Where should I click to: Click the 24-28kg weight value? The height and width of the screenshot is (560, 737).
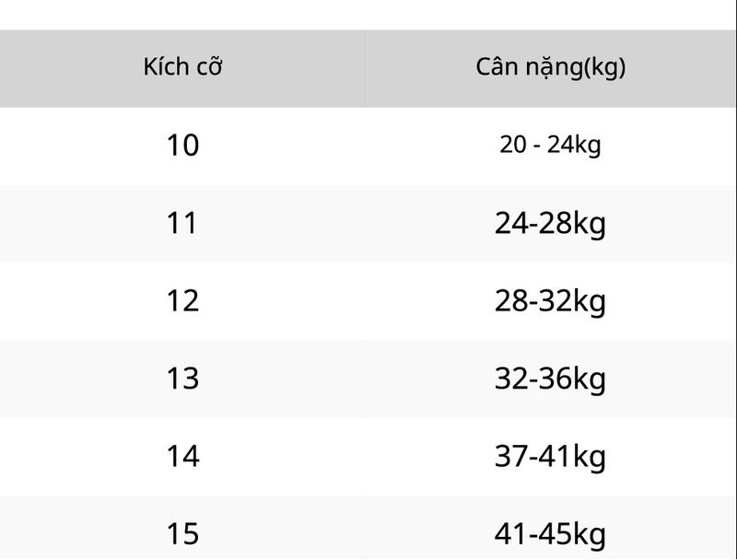pos(550,223)
